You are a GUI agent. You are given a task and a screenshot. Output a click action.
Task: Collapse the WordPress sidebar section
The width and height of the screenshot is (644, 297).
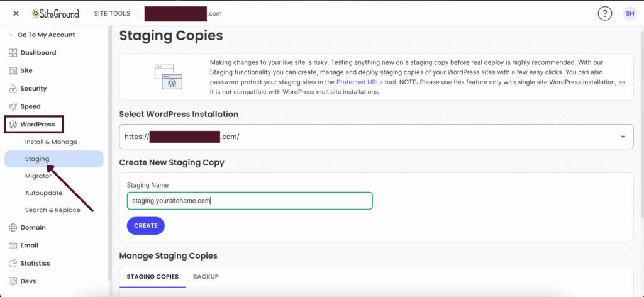click(x=36, y=125)
